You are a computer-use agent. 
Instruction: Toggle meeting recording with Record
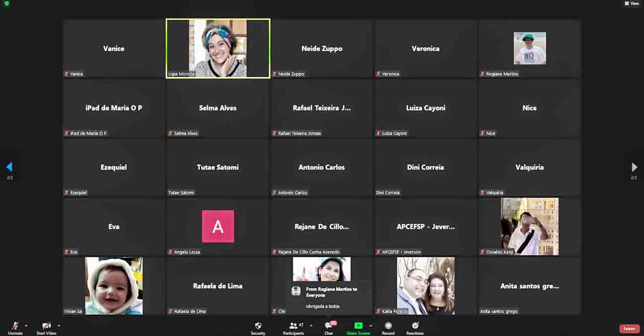(388, 328)
